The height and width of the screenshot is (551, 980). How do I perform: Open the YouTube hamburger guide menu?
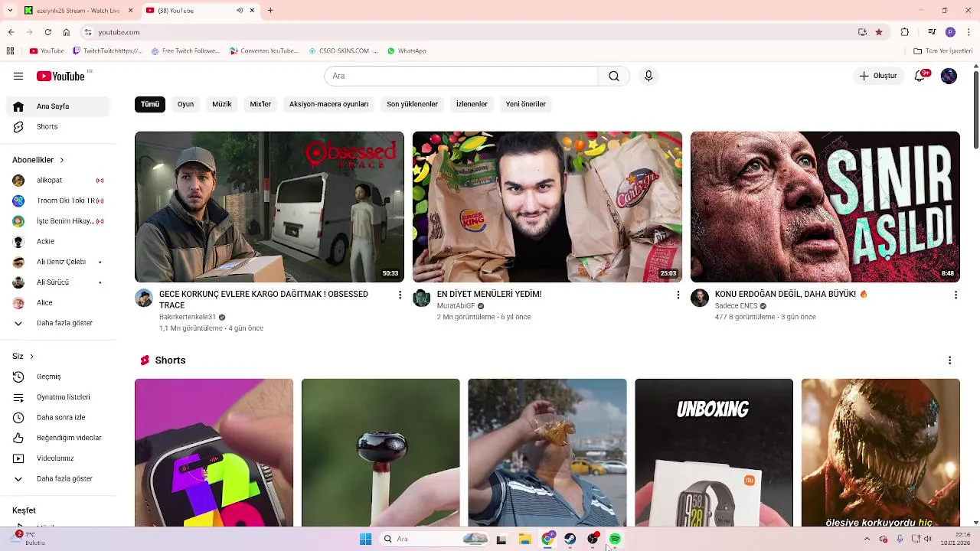coord(18,76)
